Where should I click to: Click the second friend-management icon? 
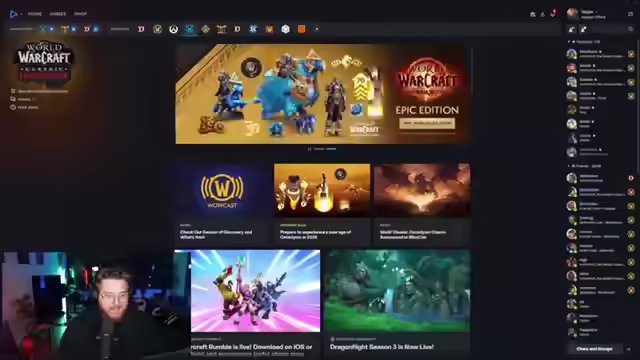pyautogui.click(x=584, y=29)
